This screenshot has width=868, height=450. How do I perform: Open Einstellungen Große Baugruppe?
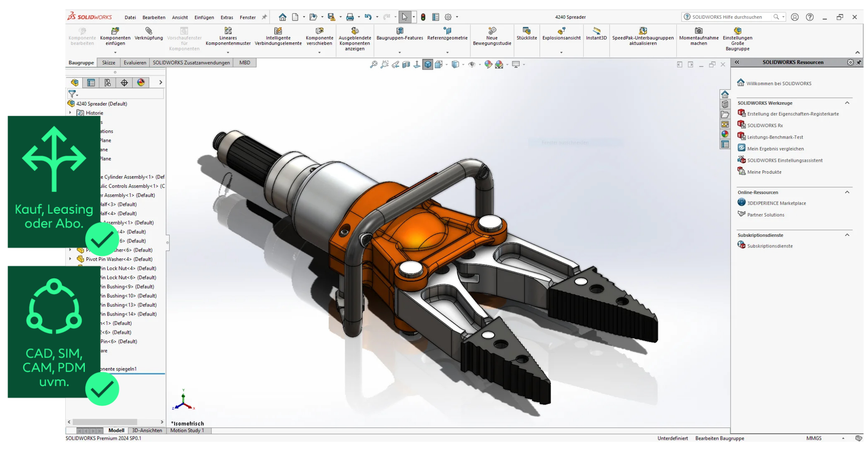tap(737, 39)
